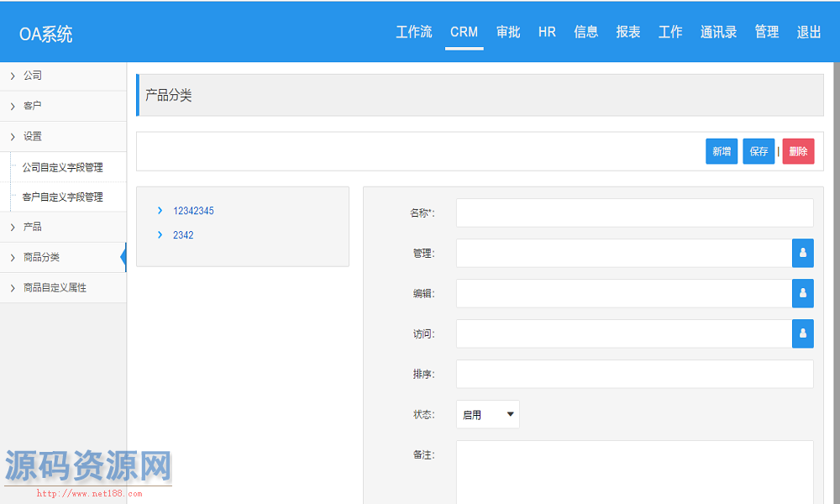Screen dimensions: 840x504
Task: Click the 名称 input field
Action: [634, 213]
